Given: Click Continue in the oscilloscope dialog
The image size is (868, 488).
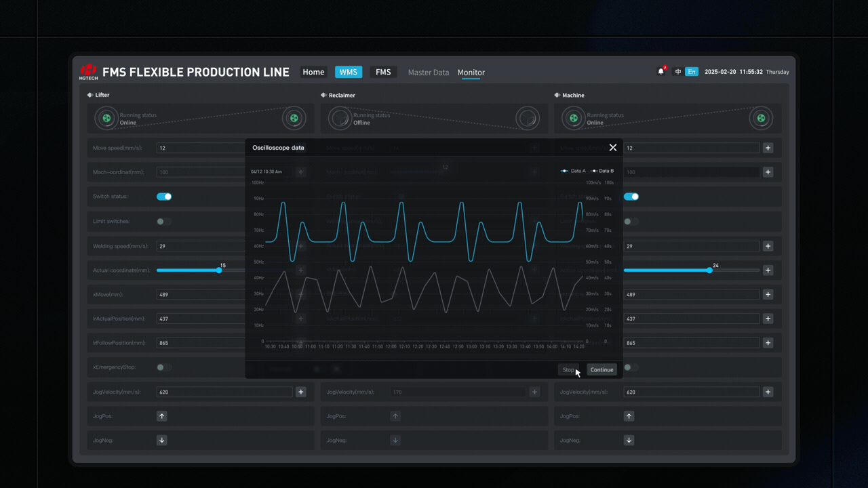Looking at the screenshot, I should [x=601, y=369].
